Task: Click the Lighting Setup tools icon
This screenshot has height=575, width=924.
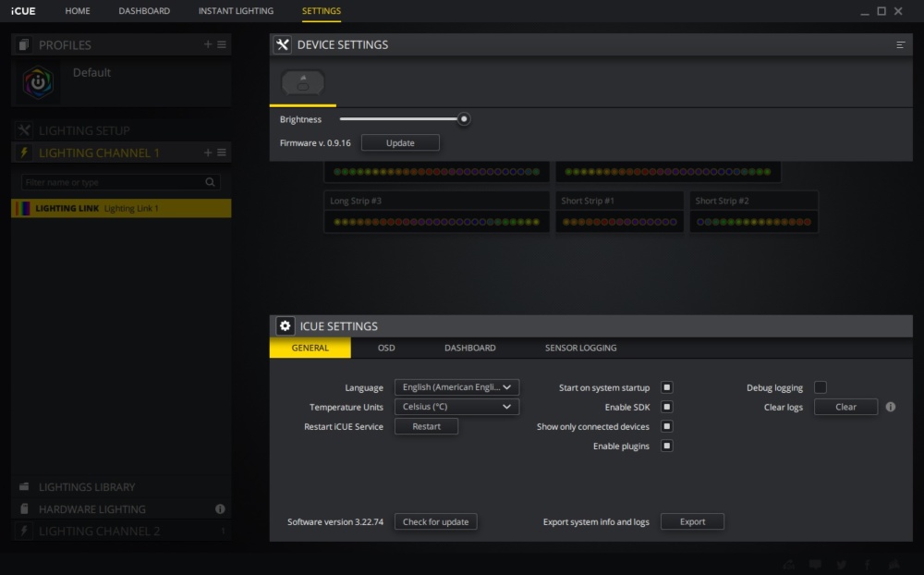Action: [x=24, y=130]
